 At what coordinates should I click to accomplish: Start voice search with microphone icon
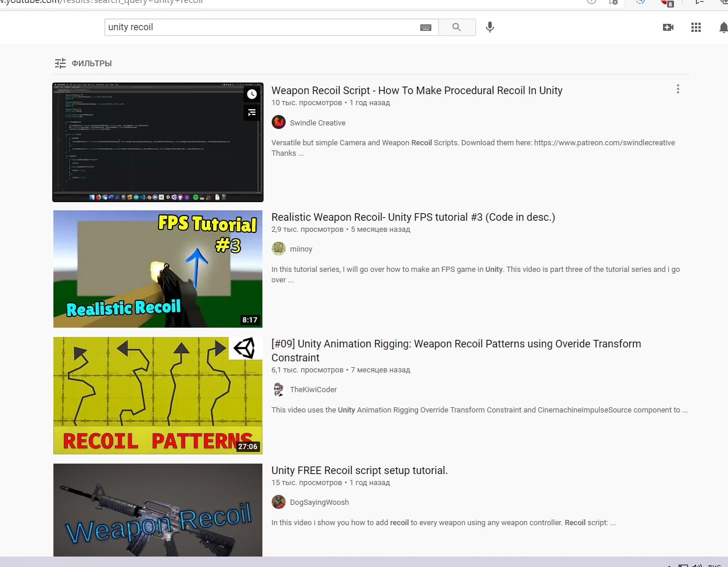(x=490, y=27)
